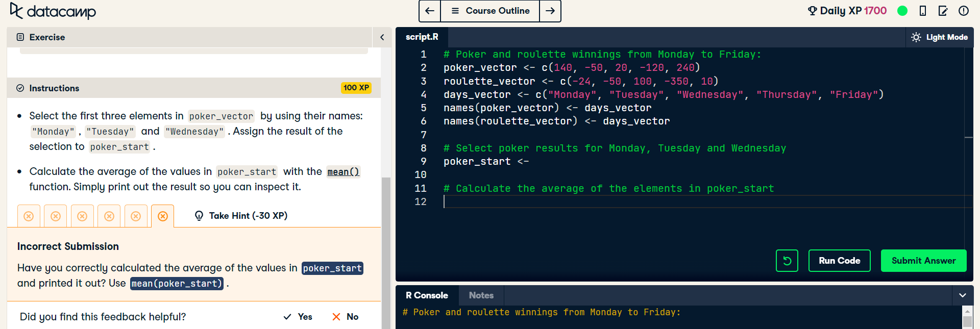Mark feedback helpful with Yes

coord(298,317)
